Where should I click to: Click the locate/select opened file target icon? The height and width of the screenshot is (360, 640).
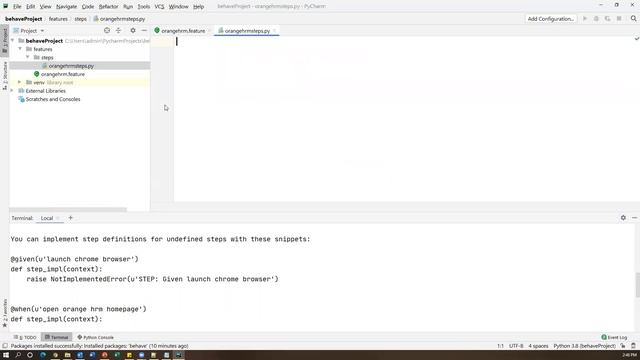107,31
